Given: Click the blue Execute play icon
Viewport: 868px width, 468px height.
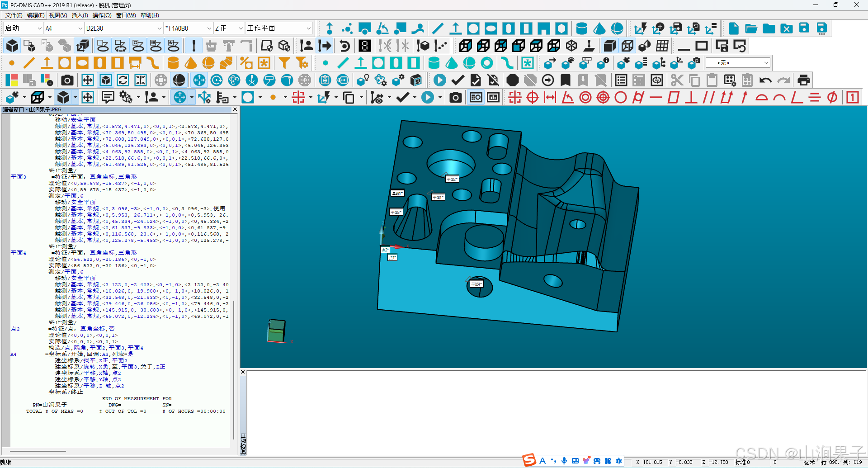Looking at the screenshot, I should point(440,80).
